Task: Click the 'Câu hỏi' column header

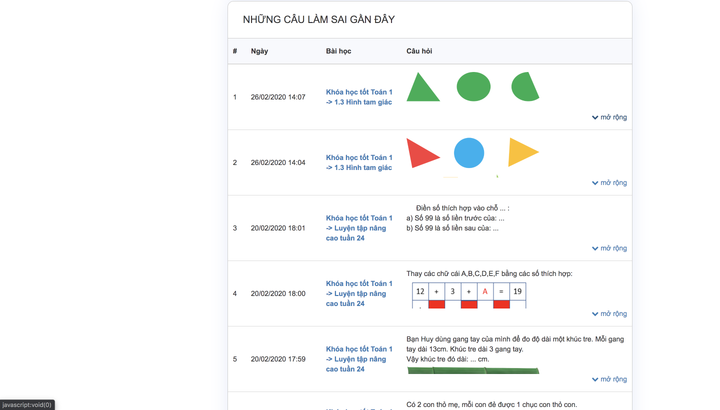Action: [x=419, y=51]
